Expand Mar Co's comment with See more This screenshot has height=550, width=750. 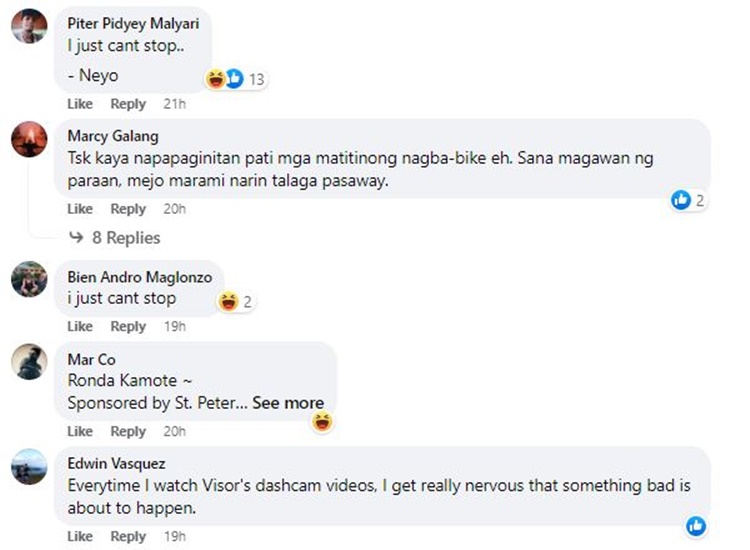(288, 403)
